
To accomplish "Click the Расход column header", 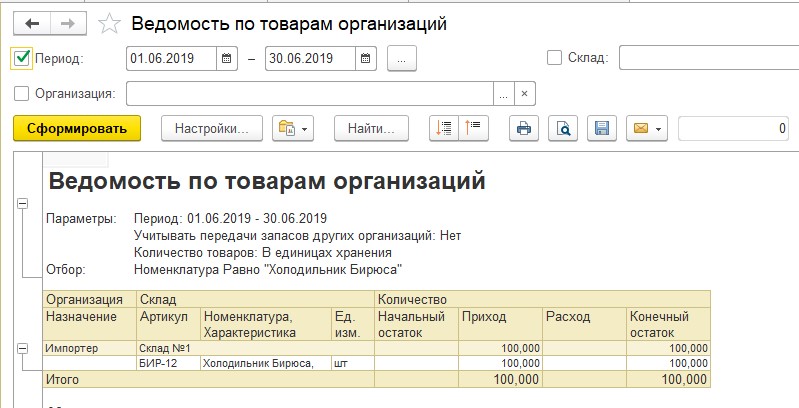I will tap(584, 324).
